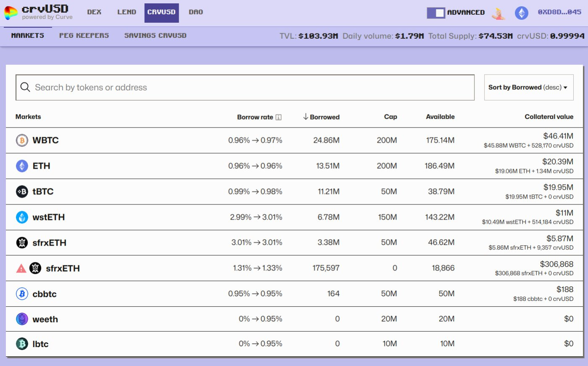
Task: Click the lbtc token icon
Action: click(22, 344)
